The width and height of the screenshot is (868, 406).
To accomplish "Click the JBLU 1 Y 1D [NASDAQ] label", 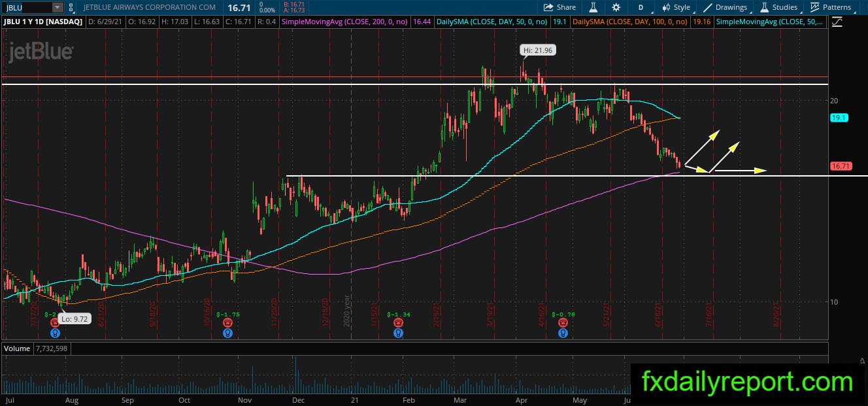I will pos(43,22).
